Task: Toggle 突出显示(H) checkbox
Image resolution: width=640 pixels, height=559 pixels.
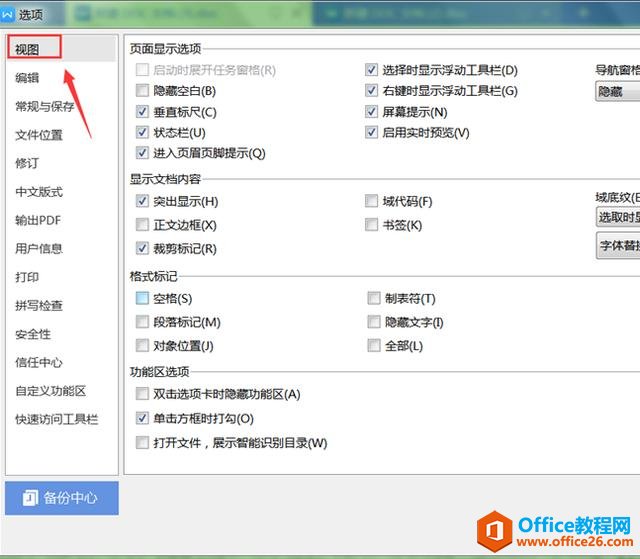Action: pyautogui.click(x=142, y=201)
